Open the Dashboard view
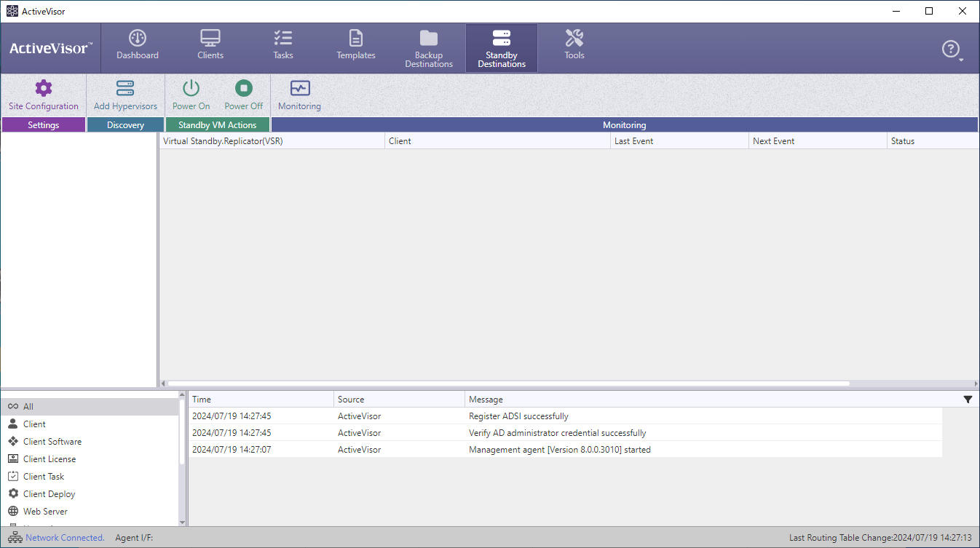Screen dimensions: 980x548 [x=138, y=47]
